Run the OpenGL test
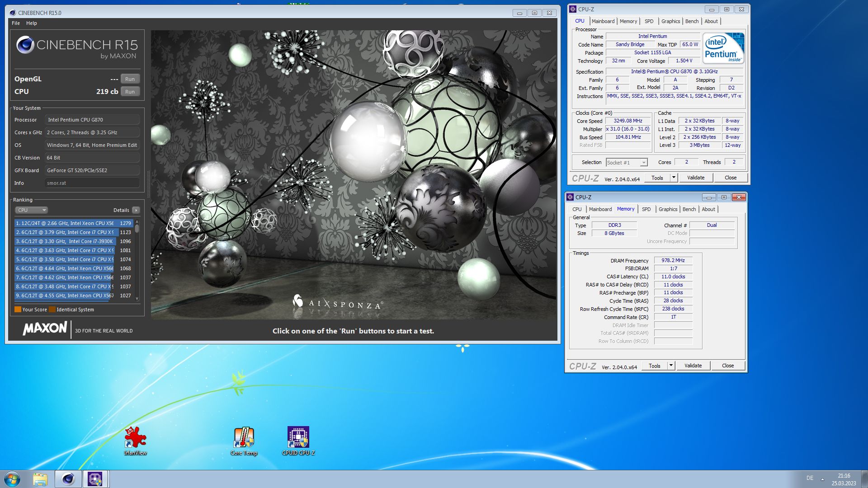868x488 pixels. (130, 79)
